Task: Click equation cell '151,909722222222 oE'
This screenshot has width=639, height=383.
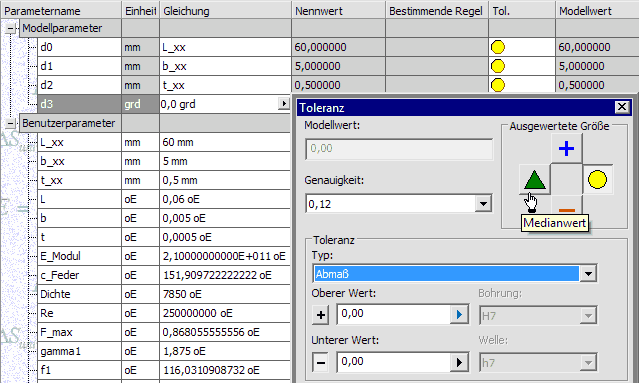Action: click(225, 275)
